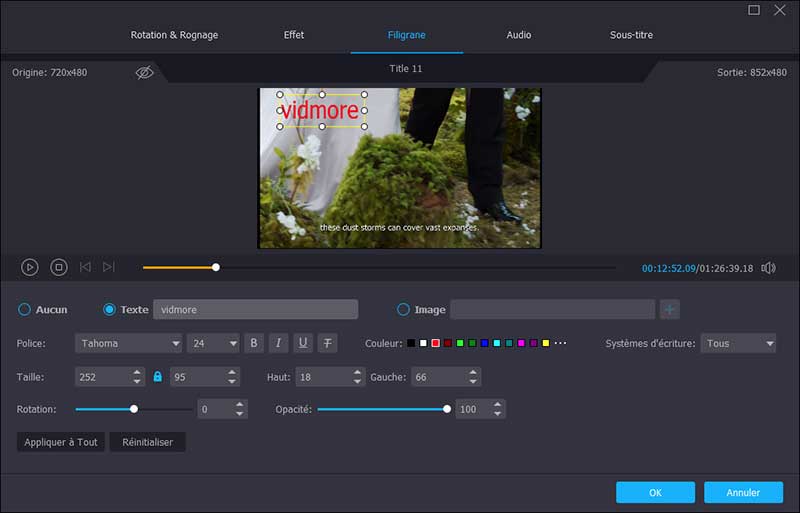Mute the volume speaker icon
The image size is (800, 513).
[768, 268]
